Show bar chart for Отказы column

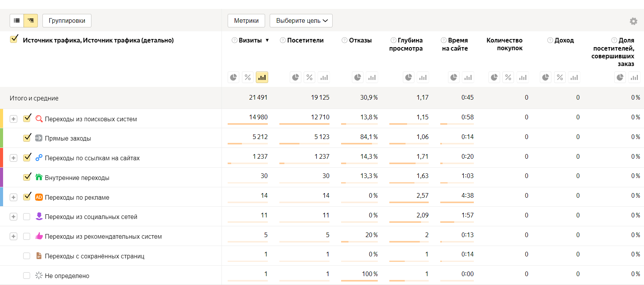pos(372,78)
